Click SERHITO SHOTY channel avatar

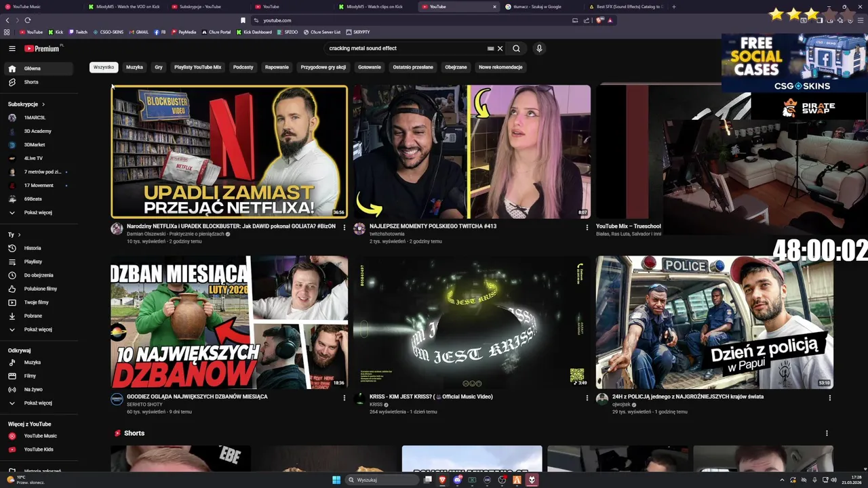click(x=117, y=399)
